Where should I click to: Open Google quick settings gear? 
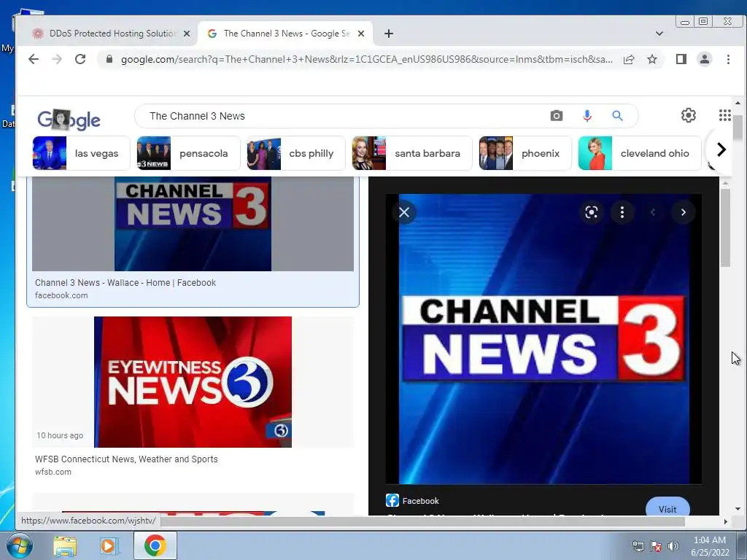pos(689,115)
